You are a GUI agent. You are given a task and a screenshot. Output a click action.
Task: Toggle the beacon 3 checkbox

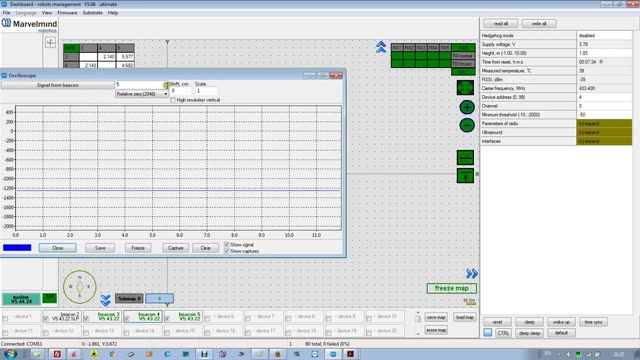(87, 318)
